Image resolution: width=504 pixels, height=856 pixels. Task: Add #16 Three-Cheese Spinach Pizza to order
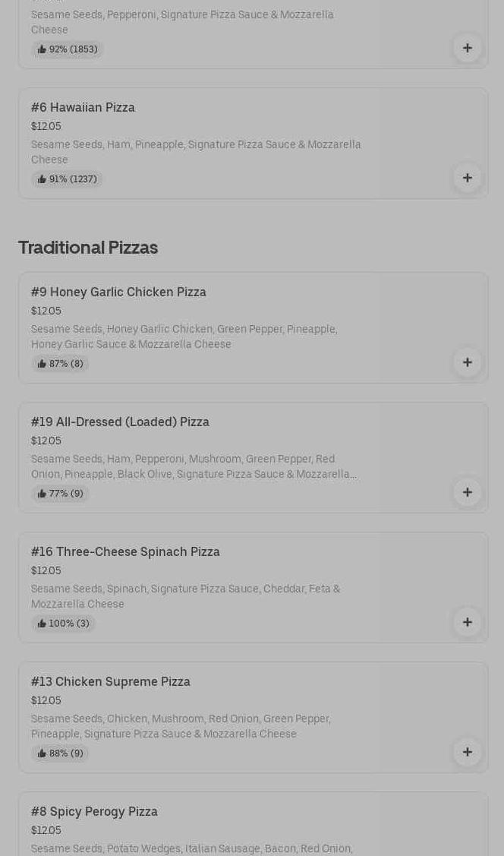pyautogui.click(x=467, y=622)
